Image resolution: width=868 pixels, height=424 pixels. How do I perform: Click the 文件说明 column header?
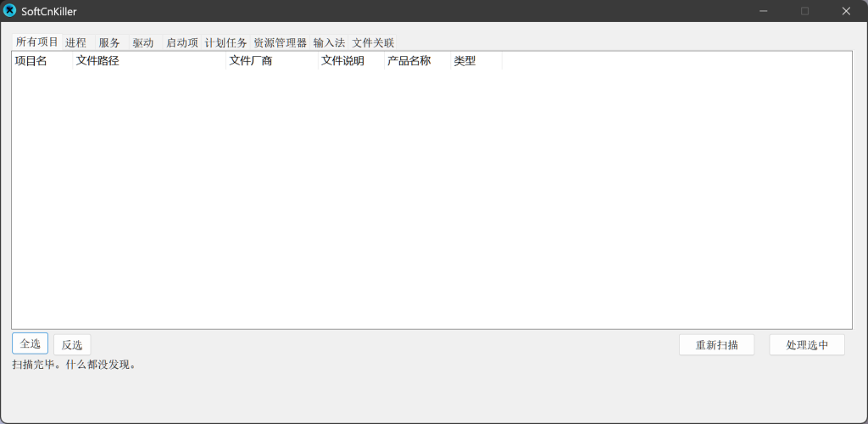click(x=352, y=61)
